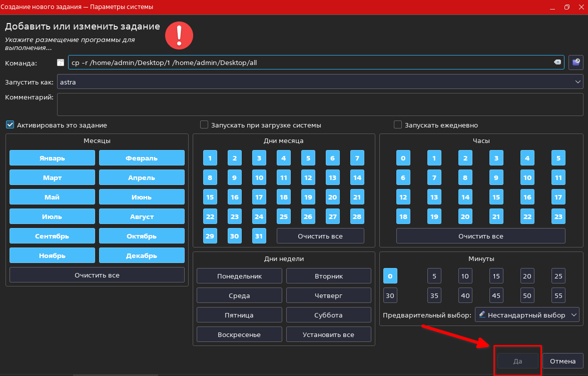Click the red exclamation warning icon
588x376 pixels.
point(179,35)
